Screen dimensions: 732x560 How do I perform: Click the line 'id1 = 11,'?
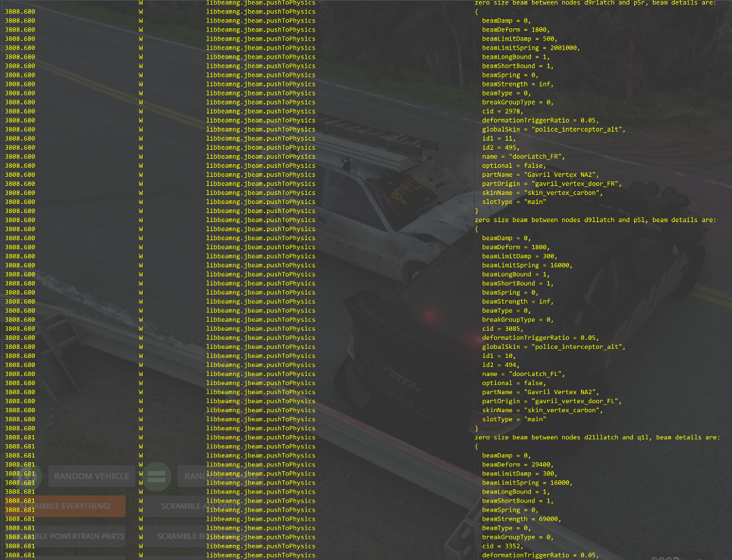click(499, 138)
